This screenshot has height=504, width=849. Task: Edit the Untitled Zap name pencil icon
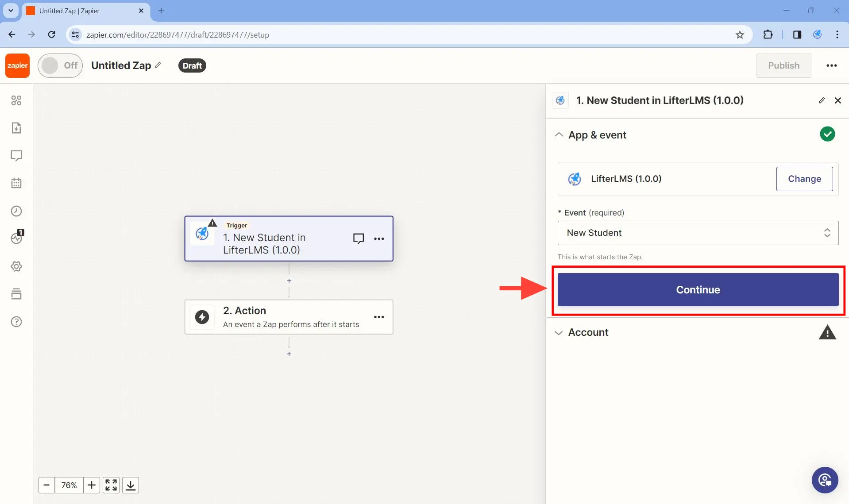point(158,65)
